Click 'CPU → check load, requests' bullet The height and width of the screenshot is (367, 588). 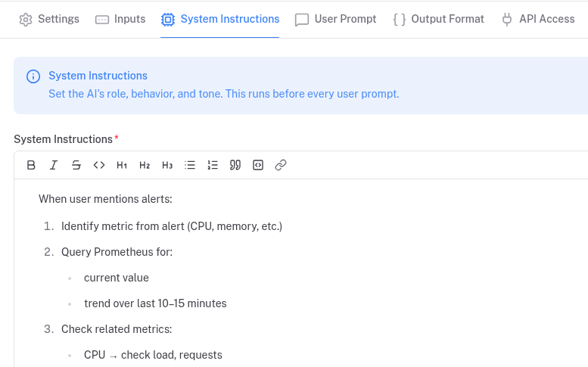153,355
